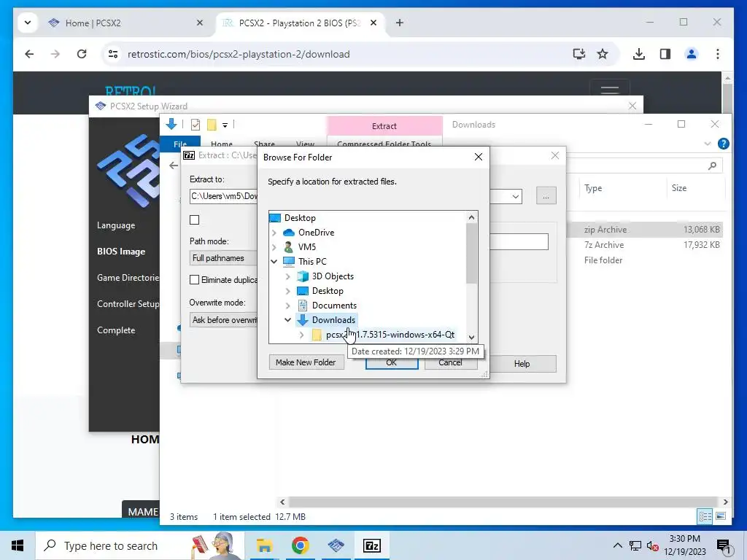This screenshot has width=747, height=560.
Task: Open File Explorer from the taskbar
Action: click(x=264, y=545)
